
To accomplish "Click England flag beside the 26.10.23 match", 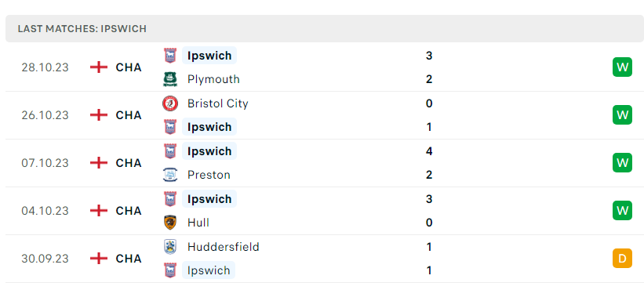I will (99, 115).
